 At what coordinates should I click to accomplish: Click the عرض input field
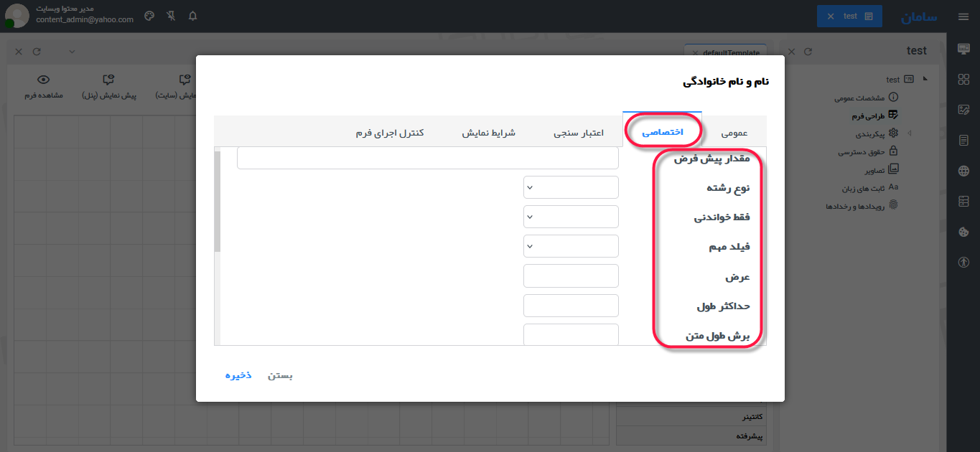pos(571,276)
